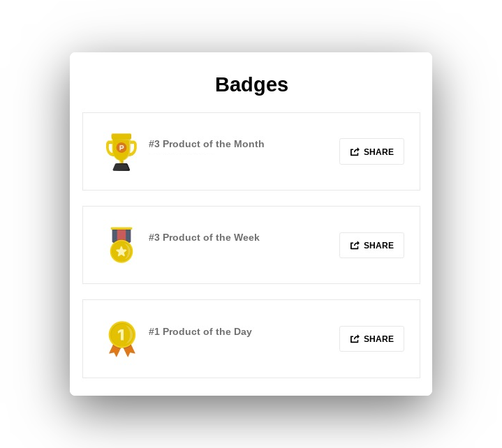This screenshot has height=448, width=502.
Task: Share the #1 Product of the Day badge
Action: pos(371,339)
